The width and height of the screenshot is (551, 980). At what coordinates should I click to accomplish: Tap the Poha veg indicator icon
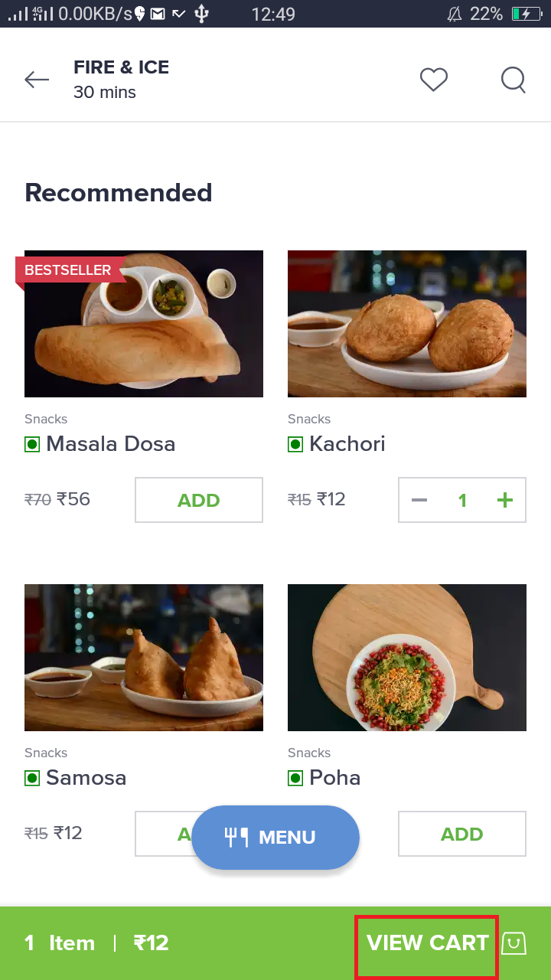295,778
